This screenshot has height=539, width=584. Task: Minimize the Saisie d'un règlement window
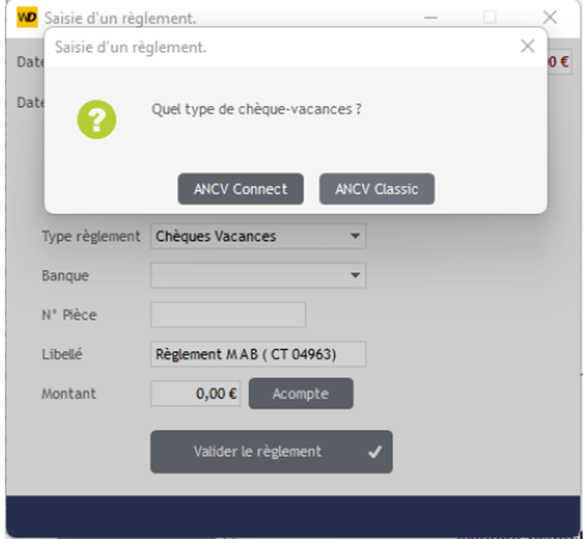pyautogui.click(x=431, y=18)
